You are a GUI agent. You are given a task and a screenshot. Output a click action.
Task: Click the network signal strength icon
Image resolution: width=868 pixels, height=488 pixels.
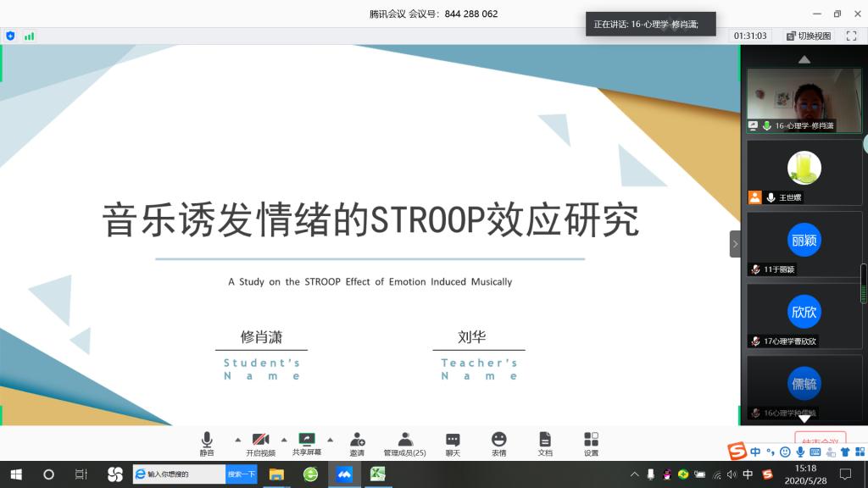[x=30, y=36]
